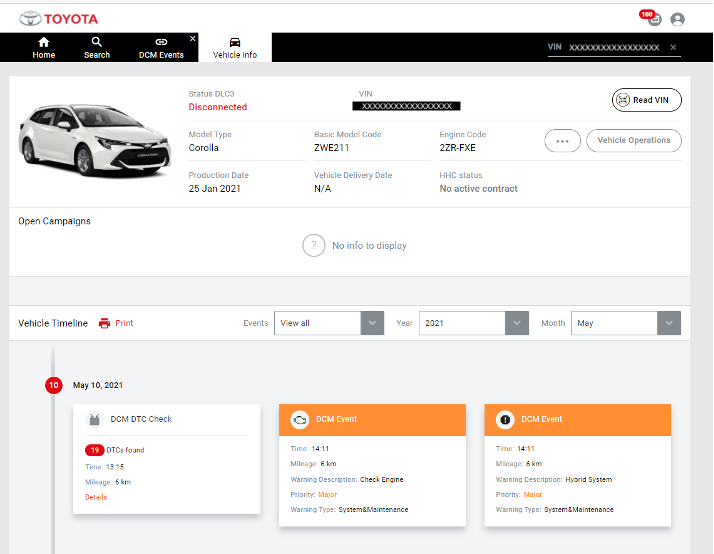The height and width of the screenshot is (554, 714).
Task: Click the Toyota logo
Action: coord(58,19)
